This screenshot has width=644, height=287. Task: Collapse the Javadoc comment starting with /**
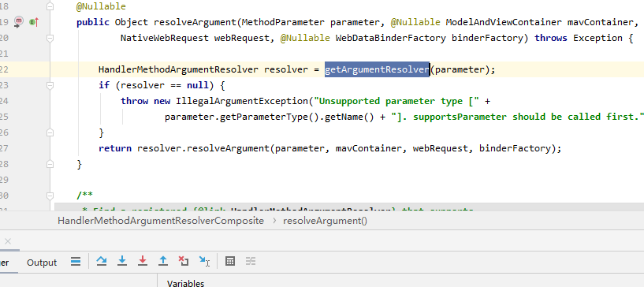click(x=50, y=196)
